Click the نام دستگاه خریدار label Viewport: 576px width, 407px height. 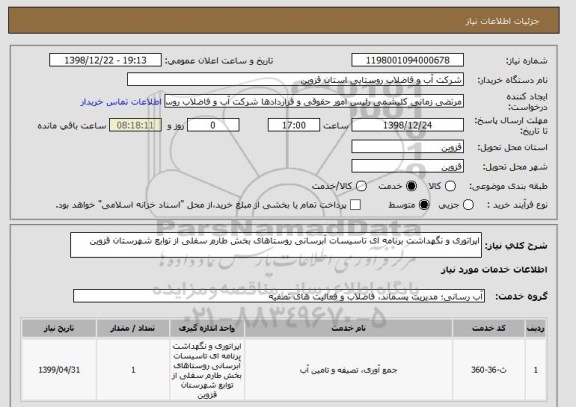[512, 80]
